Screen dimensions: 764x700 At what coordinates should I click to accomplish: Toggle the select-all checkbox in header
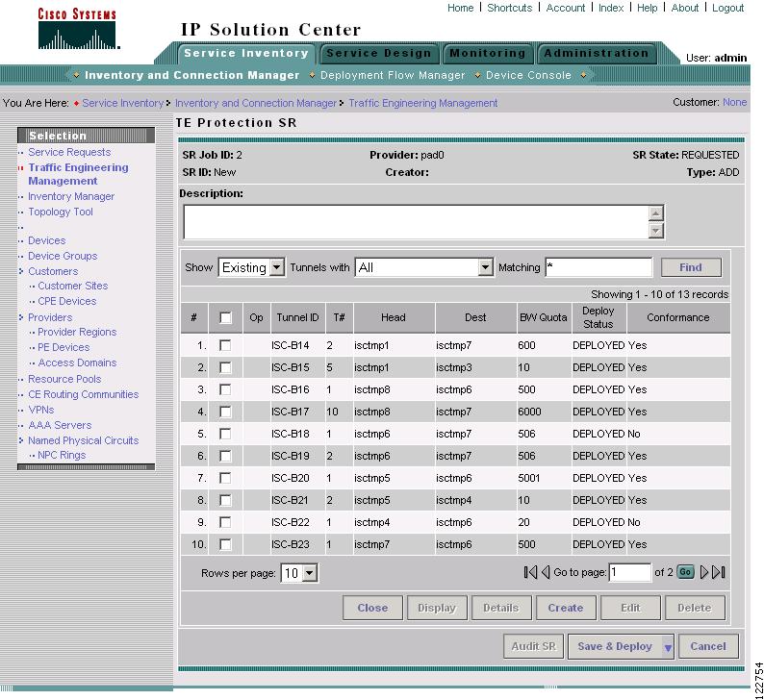(225, 318)
